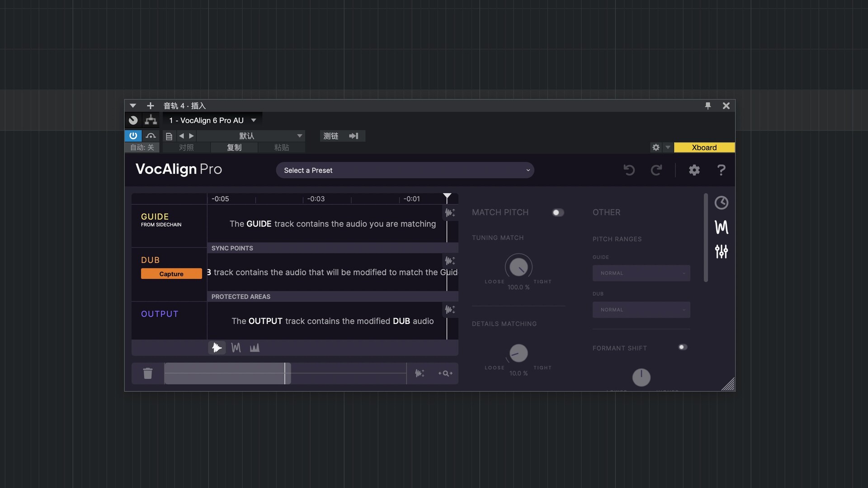Open the Dub pitch range Normal dropdown
Viewport: 868px width, 488px height.
(x=641, y=310)
